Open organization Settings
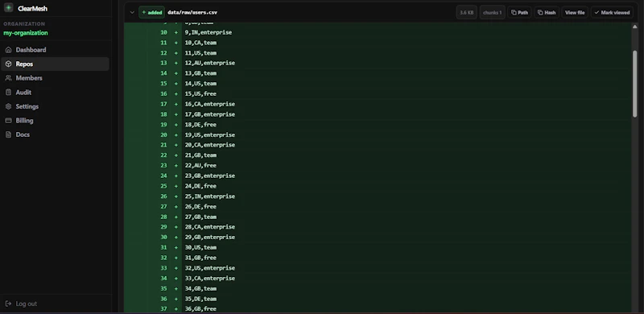 (55, 106)
